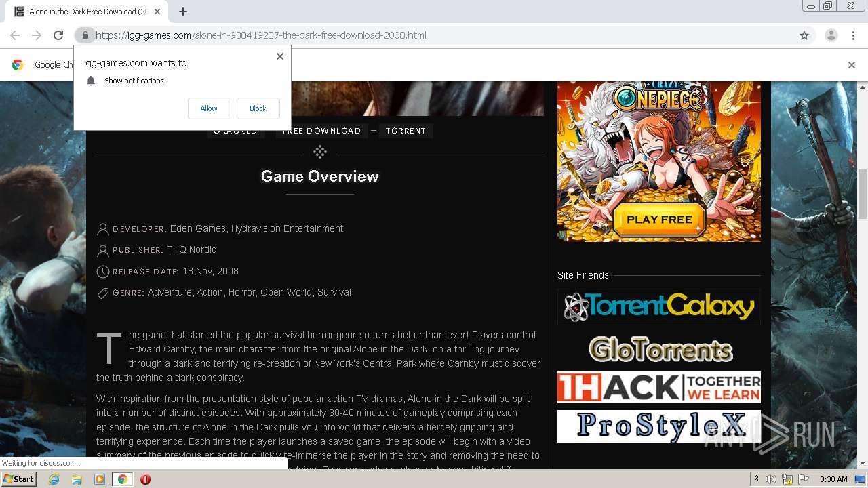The image size is (868, 488).
Task: Click the 3:30 AM system clock
Action: [x=833, y=479]
